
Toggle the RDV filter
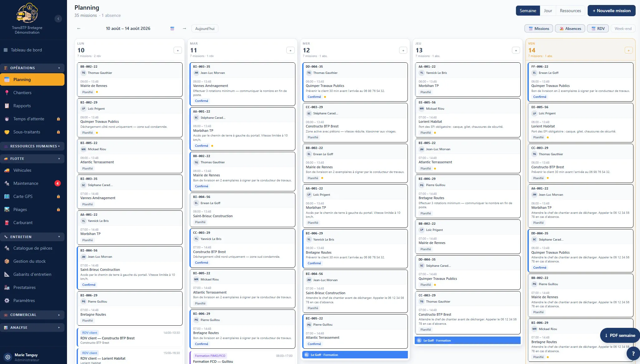click(598, 29)
